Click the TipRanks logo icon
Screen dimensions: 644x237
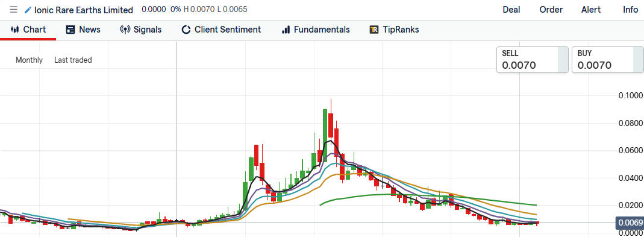pyautogui.click(x=374, y=30)
